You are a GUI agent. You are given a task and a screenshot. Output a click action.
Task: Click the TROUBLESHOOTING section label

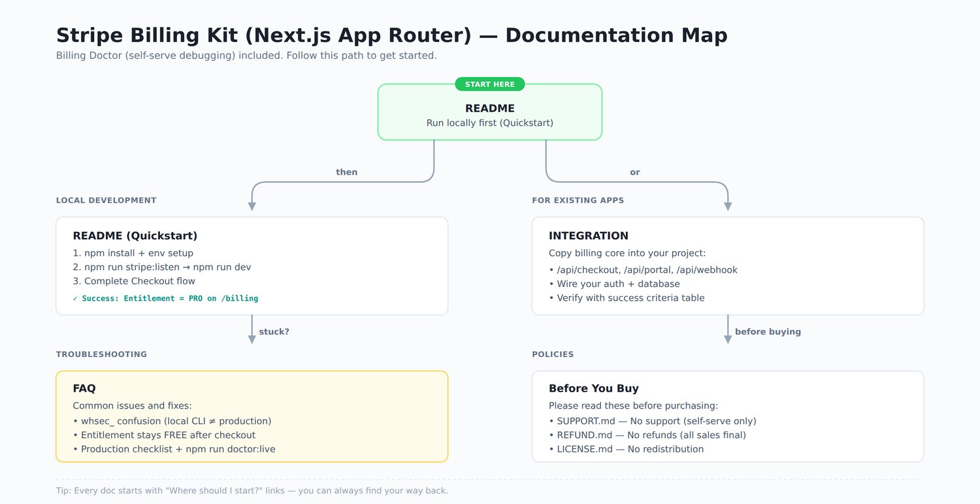[102, 354]
